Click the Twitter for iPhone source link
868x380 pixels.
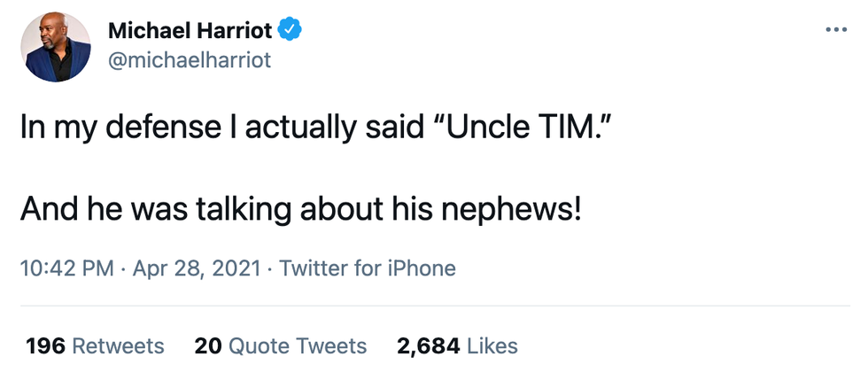click(368, 268)
